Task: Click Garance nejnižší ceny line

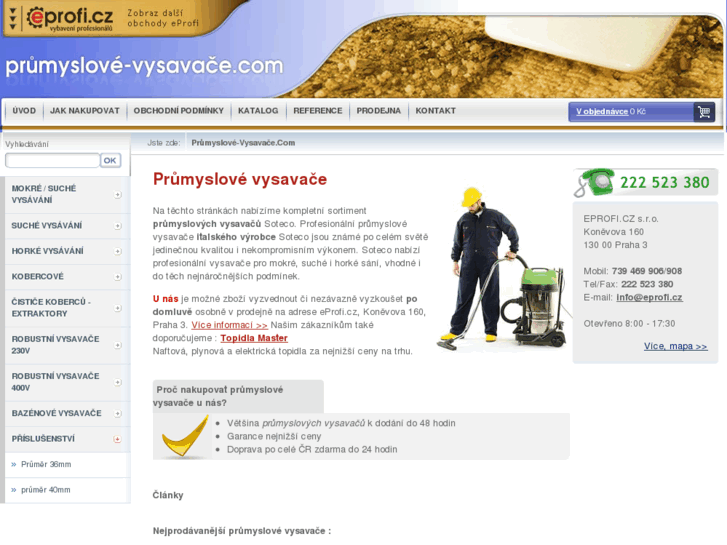Action: (274, 436)
